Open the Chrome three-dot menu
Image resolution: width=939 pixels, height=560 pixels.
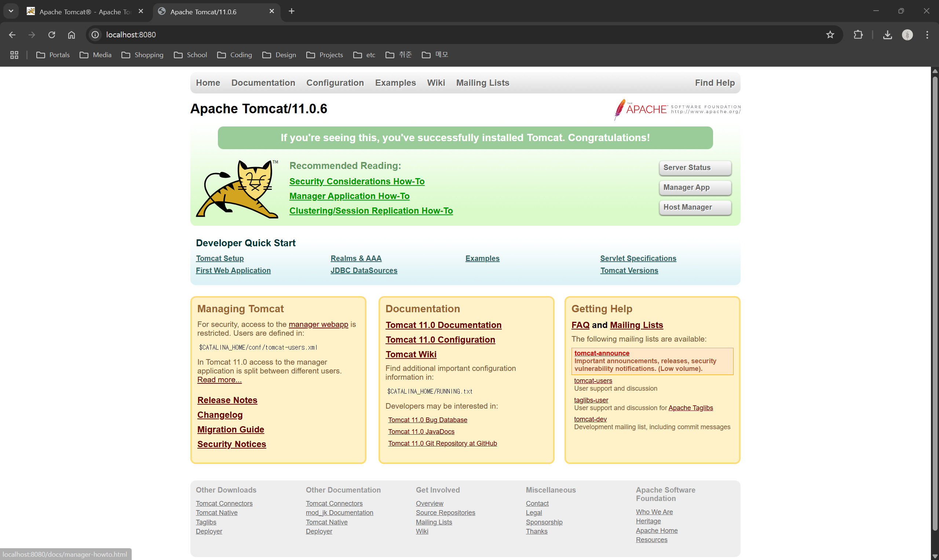point(927,35)
